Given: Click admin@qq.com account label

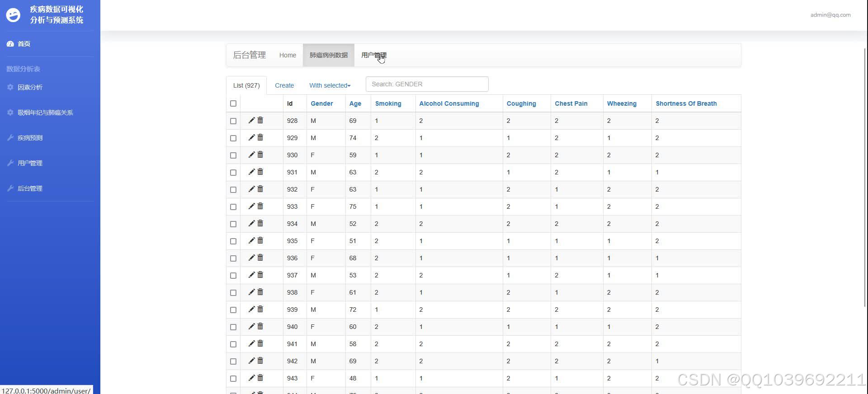Looking at the screenshot, I should [830, 15].
